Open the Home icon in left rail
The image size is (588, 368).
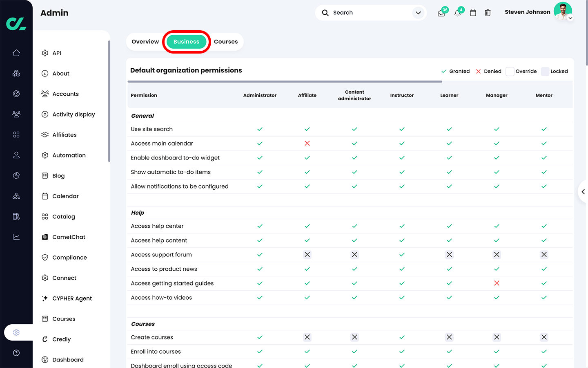tap(16, 53)
